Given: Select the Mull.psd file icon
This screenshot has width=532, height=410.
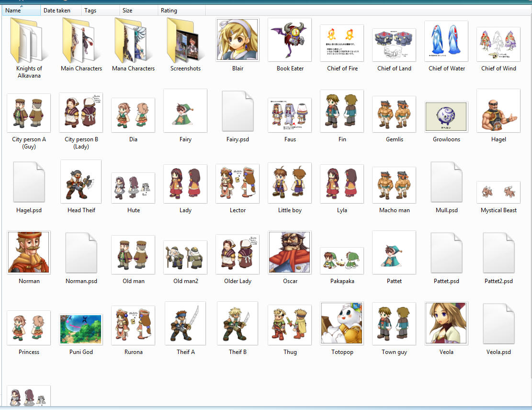Looking at the screenshot, I should tap(446, 182).
